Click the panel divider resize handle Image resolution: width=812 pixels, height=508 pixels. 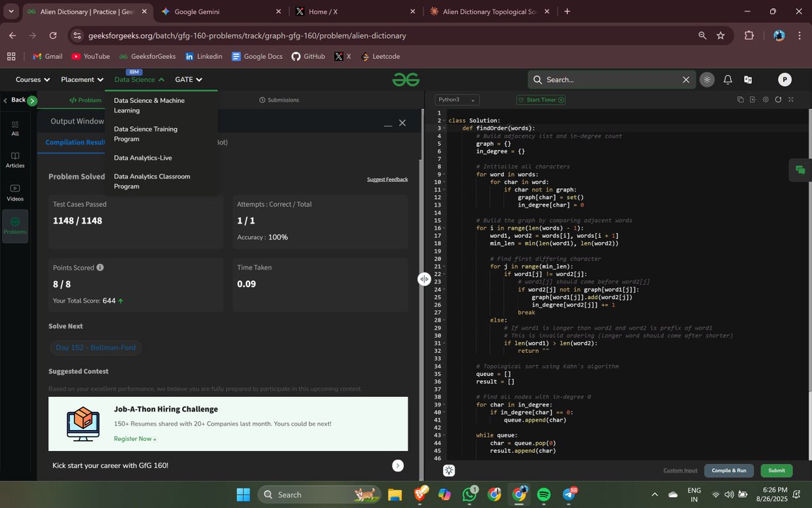coord(424,278)
